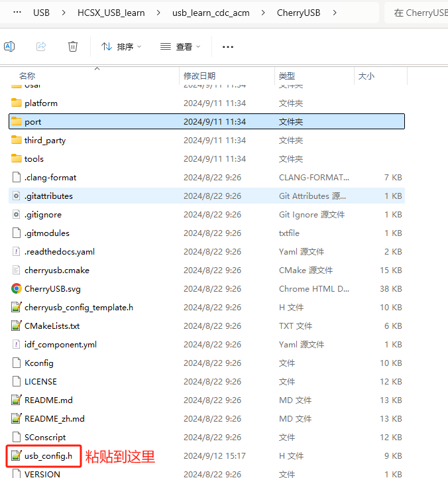The width and height of the screenshot is (448, 478).
Task: Click size 38 KB of CherryUSB.svg
Action: (x=391, y=289)
